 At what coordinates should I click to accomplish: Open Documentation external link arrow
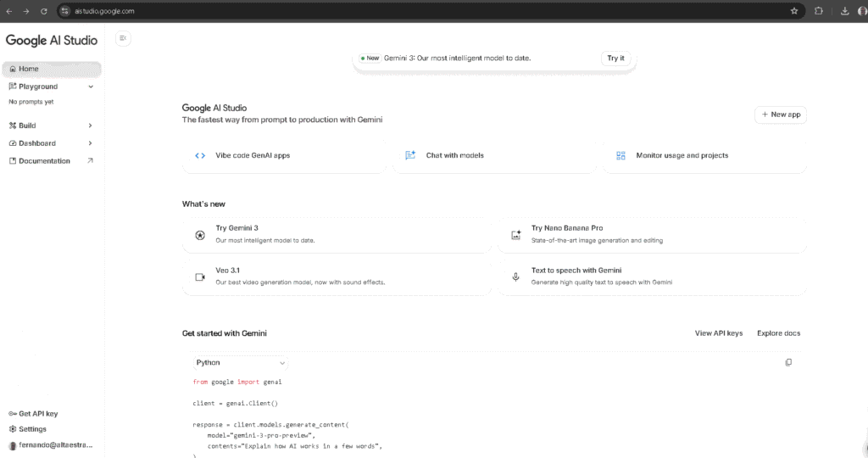pos(90,160)
